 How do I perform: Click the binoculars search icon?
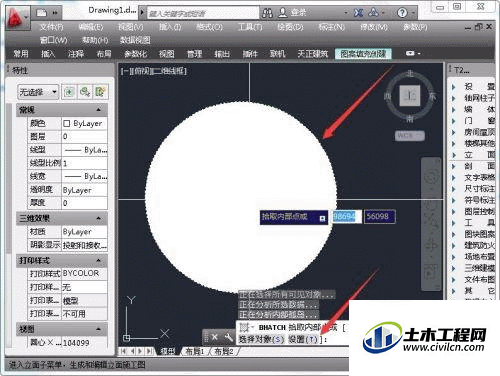coord(267,13)
